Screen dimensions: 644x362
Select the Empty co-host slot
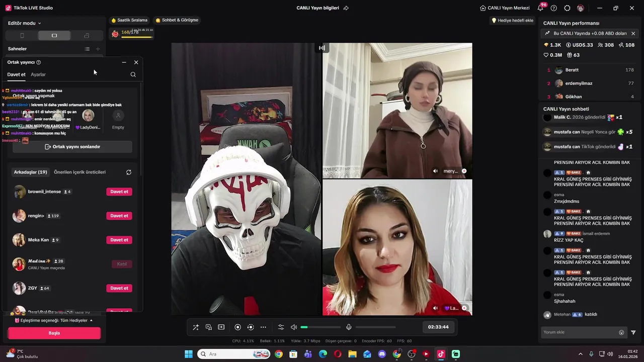coord(118,120)
